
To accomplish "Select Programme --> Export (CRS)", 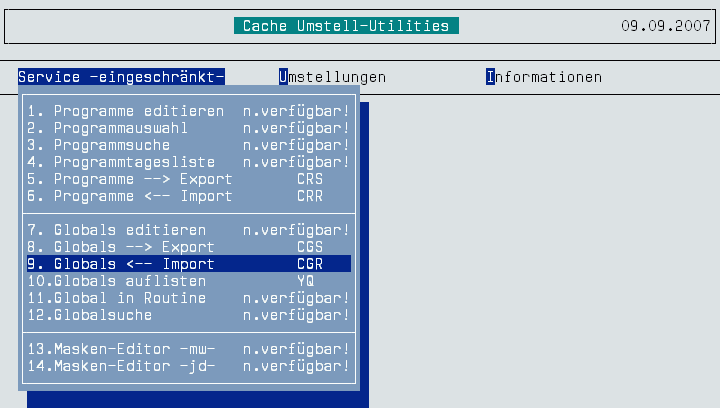I will click(x=189, y=179).
